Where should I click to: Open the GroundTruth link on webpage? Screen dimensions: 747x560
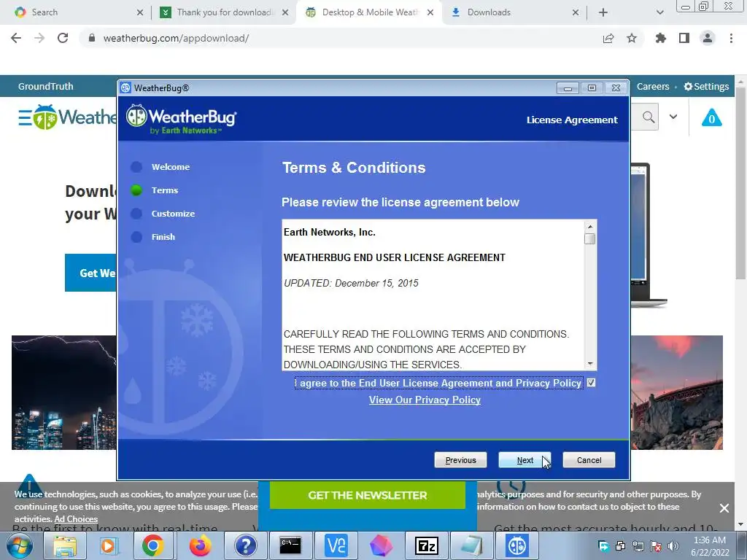click(x=46, y=86)
